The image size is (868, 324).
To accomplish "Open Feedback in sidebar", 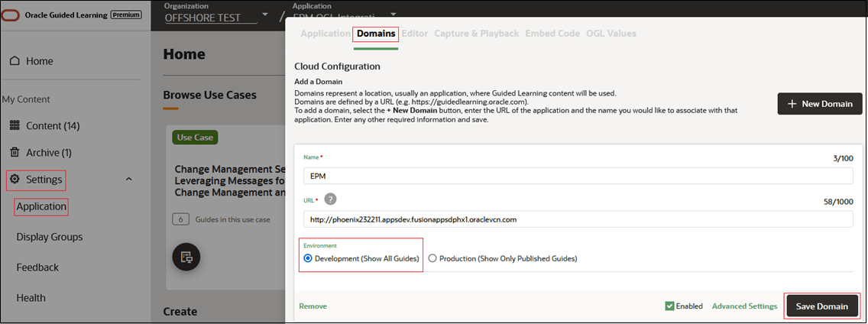I will click(x=37, y=267).
